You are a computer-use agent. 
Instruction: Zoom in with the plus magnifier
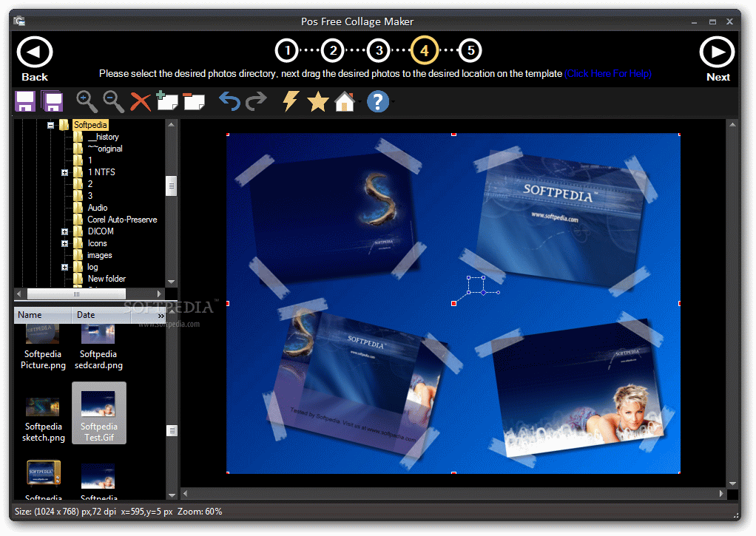tap(87, 101)
